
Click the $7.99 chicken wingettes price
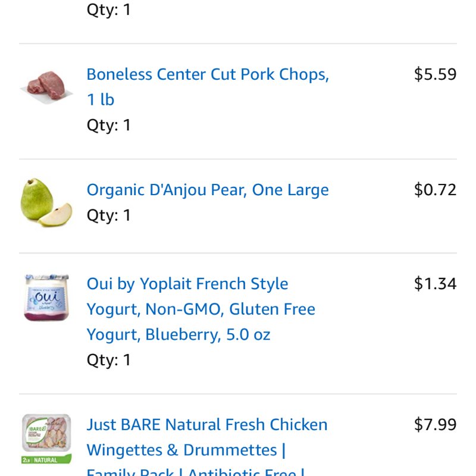coord(435,424)
